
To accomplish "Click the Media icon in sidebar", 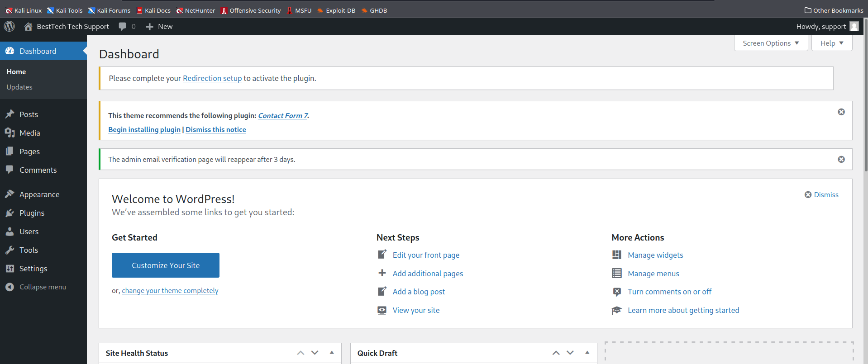I will click(x=10, y=132).
